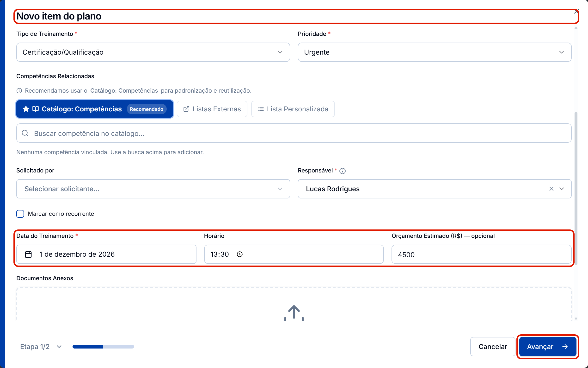Image resolution: width=588 pixels, height=368 pixels.
Task: Open the Prioridade dropdown showing Urgente
Action: (x=435, y=52)
